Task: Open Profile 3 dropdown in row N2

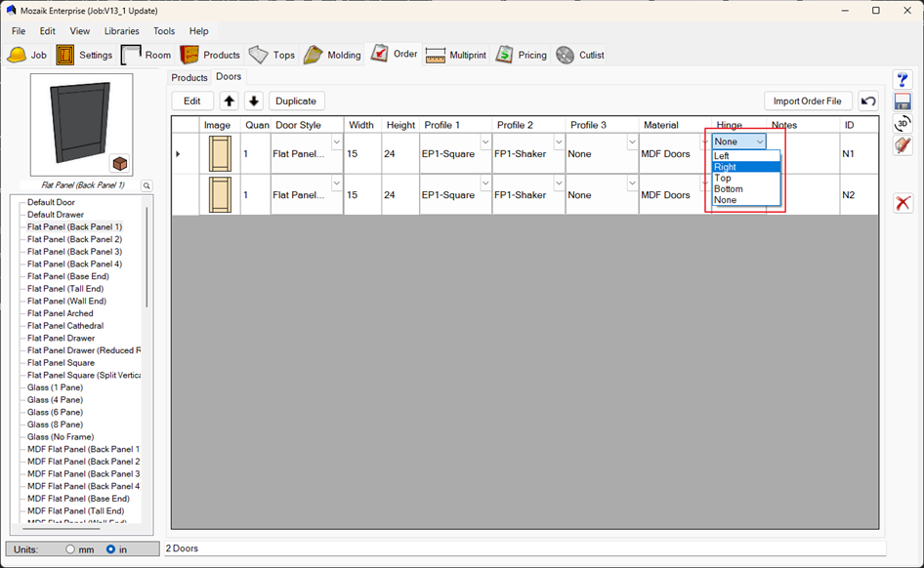Action: 632,183
